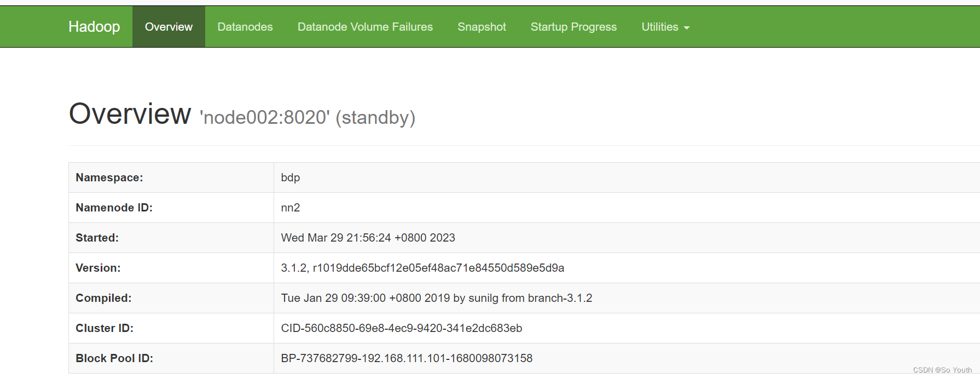Select the 'node002:8020' (standby) subtitle
This screenshot has height=378, width=980.
pyautogui.click(x=308, y=117)
